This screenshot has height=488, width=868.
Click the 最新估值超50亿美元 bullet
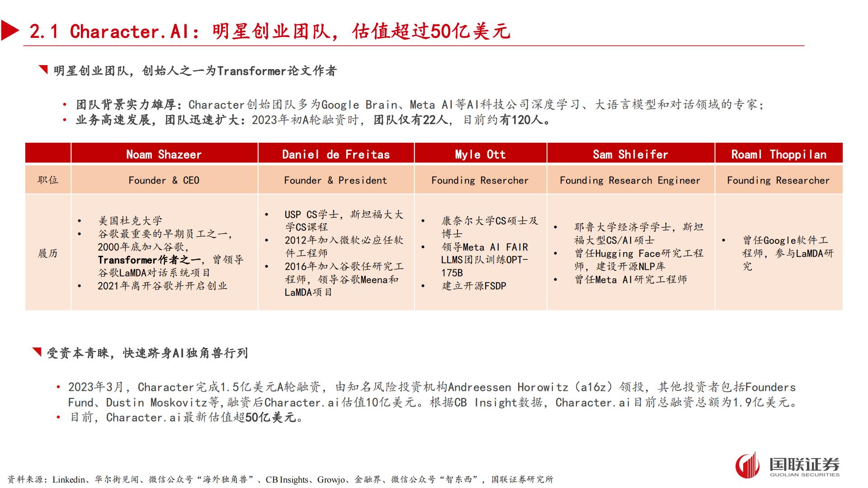pyautogui.click(x=187, y=417)
